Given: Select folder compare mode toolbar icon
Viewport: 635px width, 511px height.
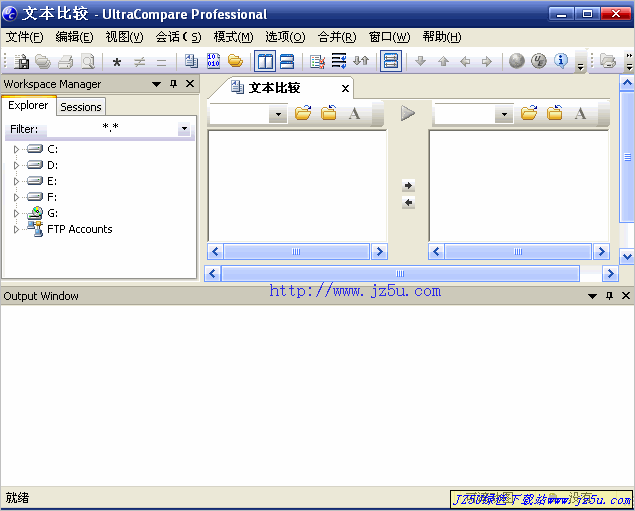Looking at the screenshot, I should (235, 61).
